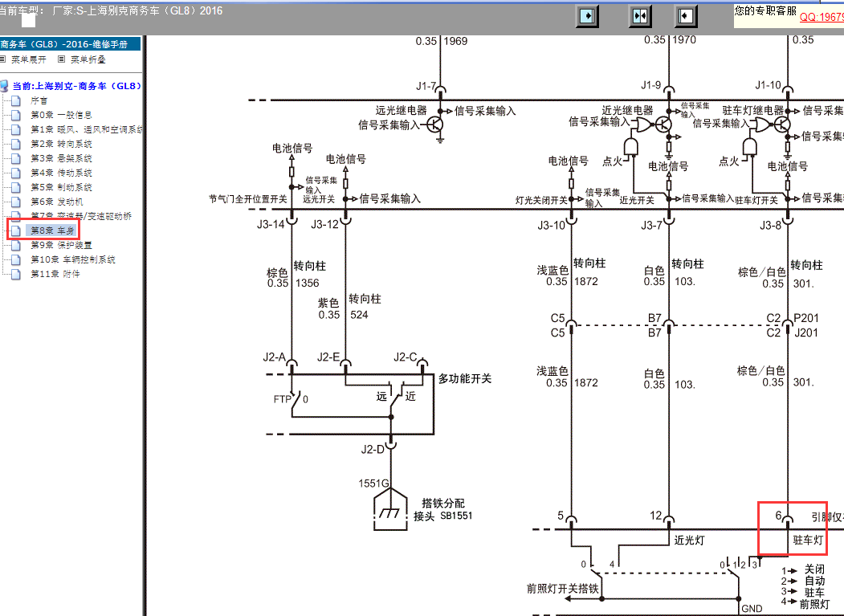Click the 驻车灯继电器 label in diagram
The image size is (844, 616).
pos(753,110)
